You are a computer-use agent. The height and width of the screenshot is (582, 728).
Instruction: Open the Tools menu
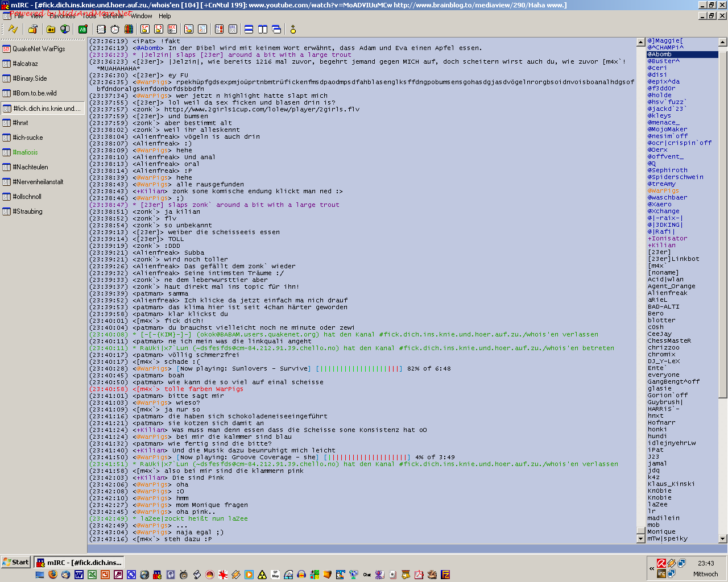(89, 16)
